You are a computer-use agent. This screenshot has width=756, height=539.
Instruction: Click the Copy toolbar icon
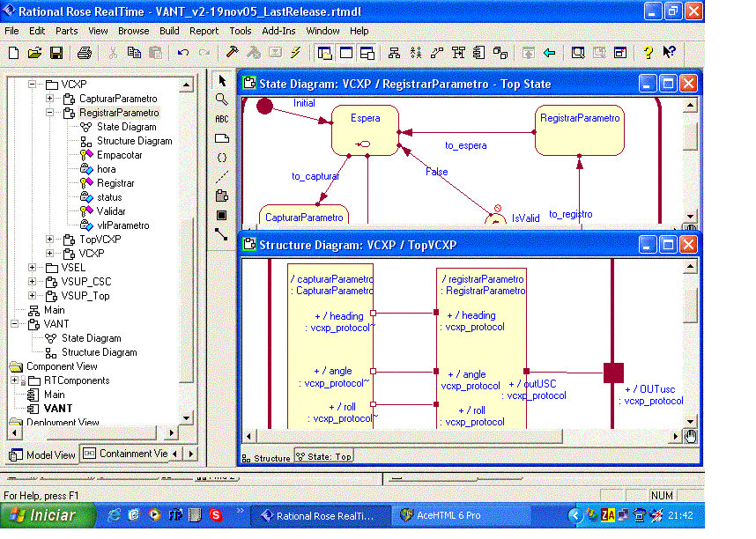point(134,53)
